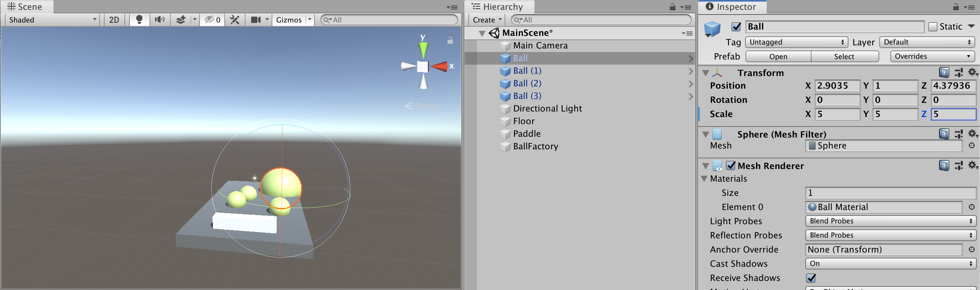The width and height of the screenshot is (980, 290).
Task: Click the prefab Open button
Action: (x=778, y=57)
